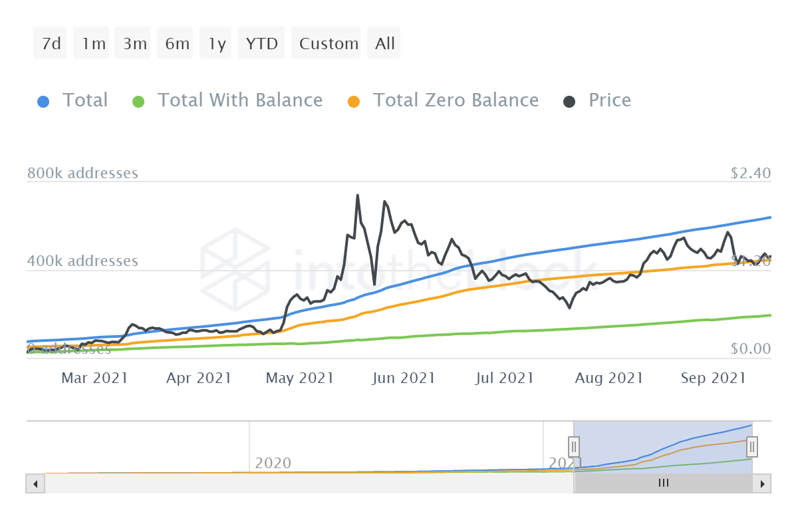Click the scrollbar right arrow
Image resolution: width=798 pixels, height=532 pixels.
(x=763, y=483)
